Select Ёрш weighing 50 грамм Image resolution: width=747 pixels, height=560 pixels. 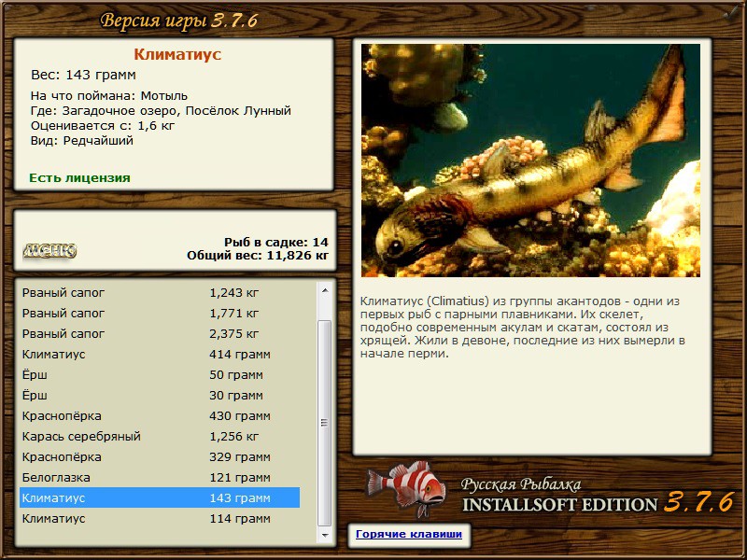[x=160, y=375]
